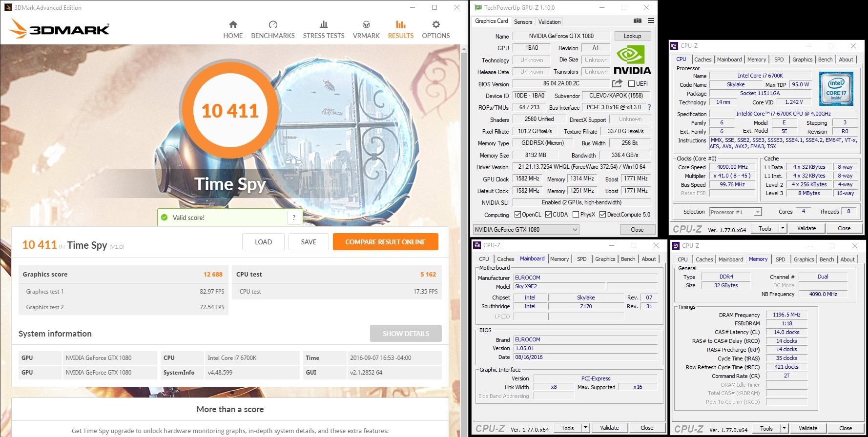Open the Processor #1 selection dropdown

click(757, 212)
